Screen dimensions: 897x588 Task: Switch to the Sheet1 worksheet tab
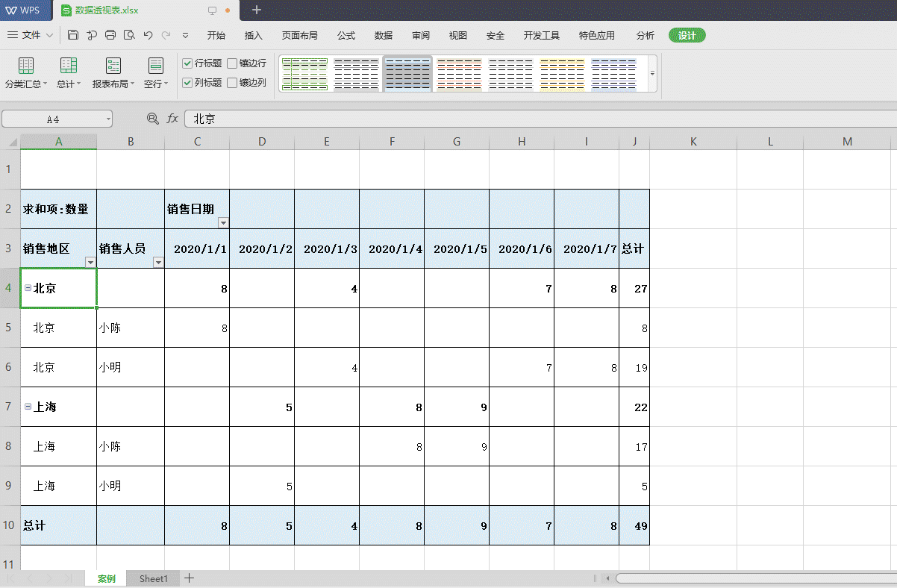(x=153, y=578)
